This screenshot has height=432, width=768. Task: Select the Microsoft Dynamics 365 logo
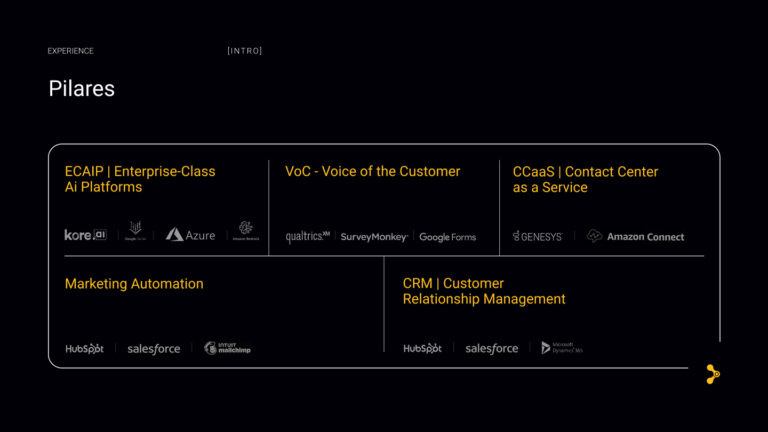pos(562,348)
